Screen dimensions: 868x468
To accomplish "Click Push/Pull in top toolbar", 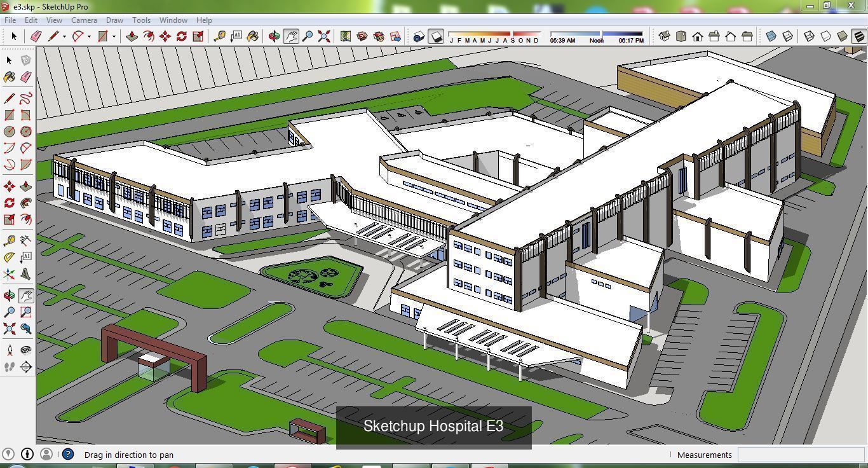I will (x=132, y=36).
